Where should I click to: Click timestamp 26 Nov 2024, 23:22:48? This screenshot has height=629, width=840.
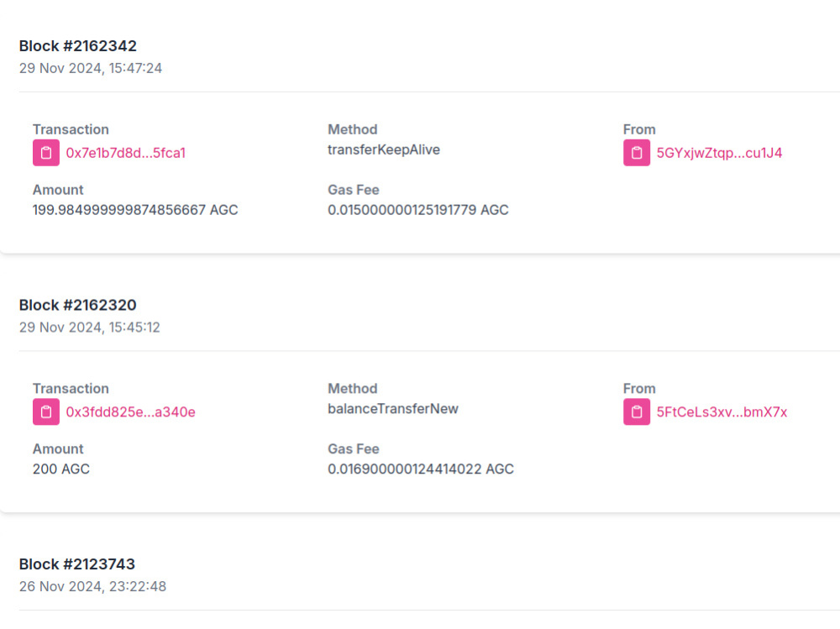[92, 586]
